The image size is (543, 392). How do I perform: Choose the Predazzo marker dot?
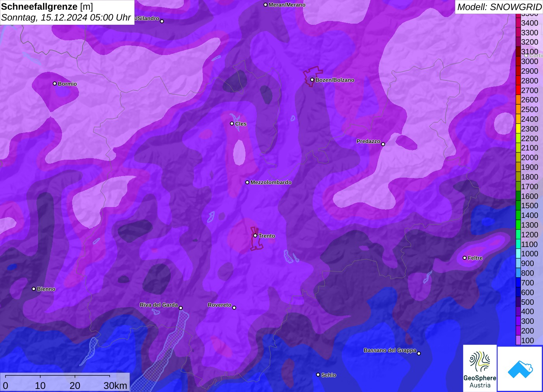click(383, 144)
